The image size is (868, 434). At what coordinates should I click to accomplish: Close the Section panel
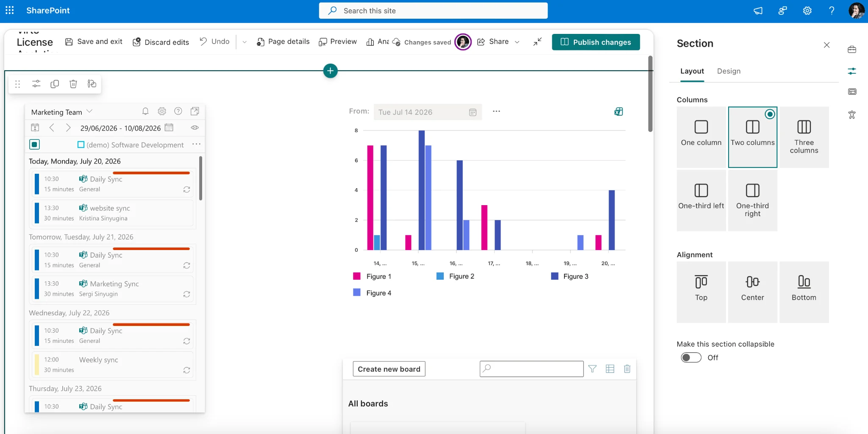[826, 45]
